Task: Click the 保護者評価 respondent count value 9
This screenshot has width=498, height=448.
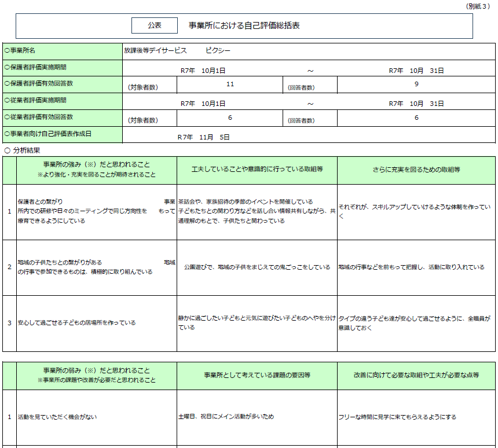Action: pyautogui.click(x=416, y=85)
